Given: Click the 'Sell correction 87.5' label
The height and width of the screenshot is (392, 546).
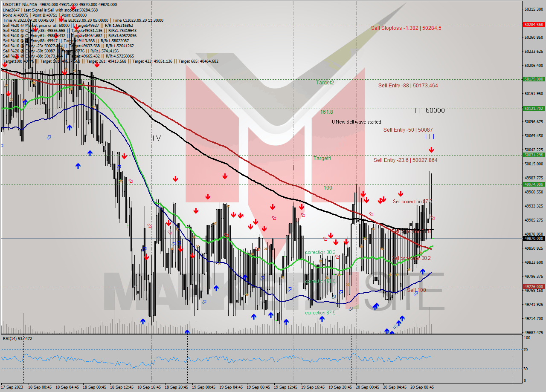Looking at the screenshot, I should pyautogui.click(x=412, y=202).
